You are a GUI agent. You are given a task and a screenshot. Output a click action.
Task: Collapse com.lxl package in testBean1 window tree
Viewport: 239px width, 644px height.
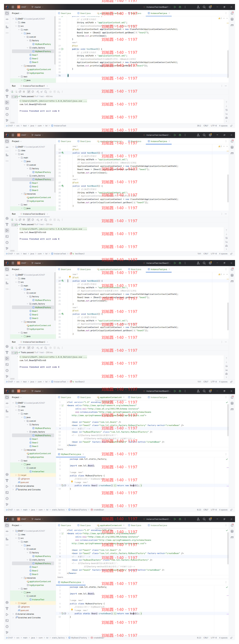[25, 37]
